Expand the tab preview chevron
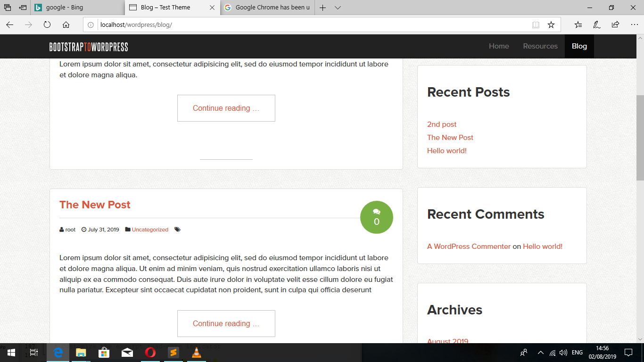 [338, 8]
